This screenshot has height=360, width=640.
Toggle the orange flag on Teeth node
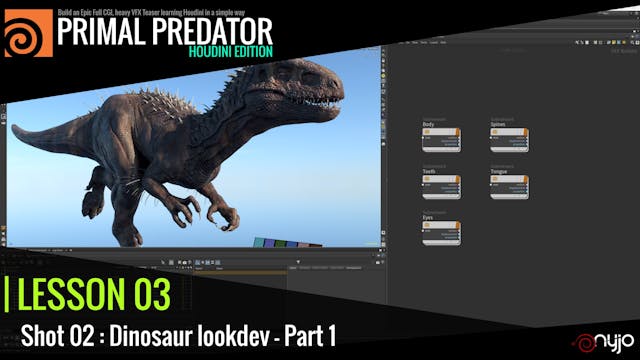point(458,179)
